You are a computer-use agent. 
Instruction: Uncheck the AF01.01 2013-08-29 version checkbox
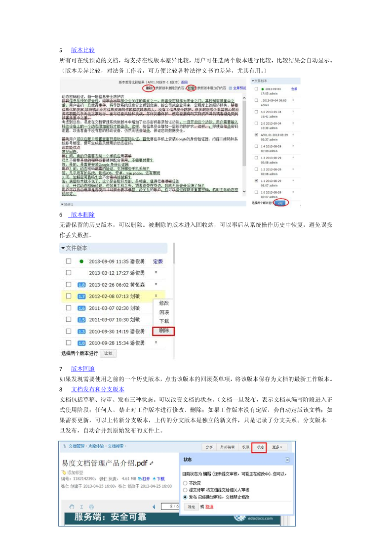(256, 134)
